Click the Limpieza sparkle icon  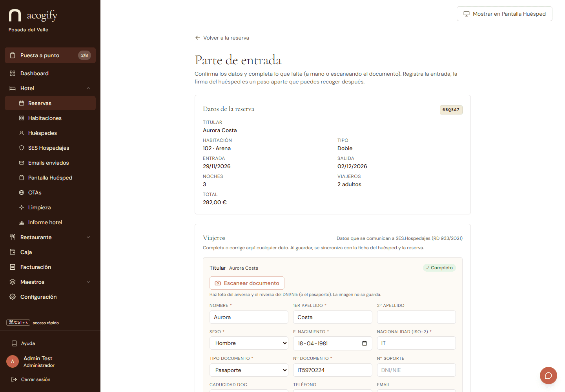point(22,207)
